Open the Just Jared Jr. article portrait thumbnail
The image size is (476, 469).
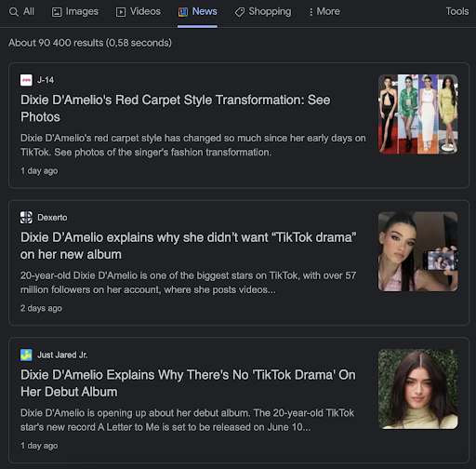pos(418,389)
